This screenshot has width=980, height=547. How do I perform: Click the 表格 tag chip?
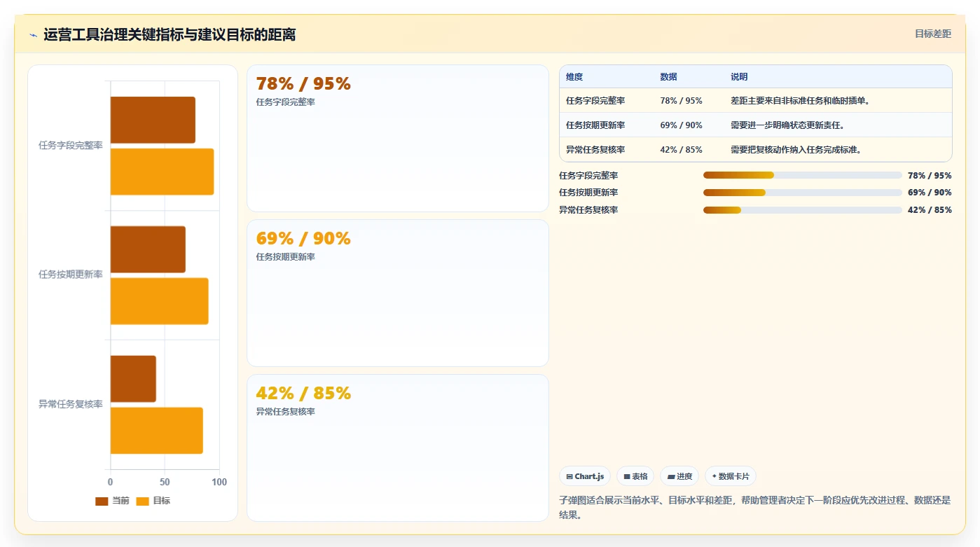point(635,476)
